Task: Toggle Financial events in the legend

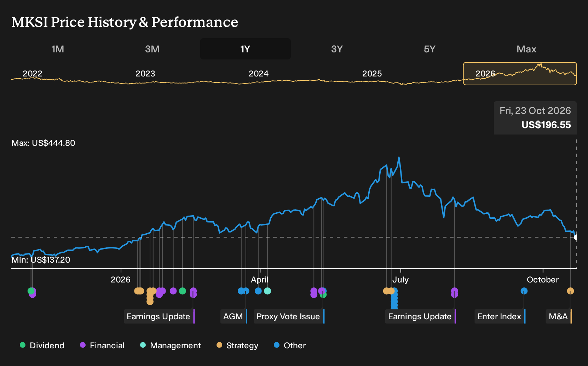Action: pyautogui.click(x=102, y=345)
